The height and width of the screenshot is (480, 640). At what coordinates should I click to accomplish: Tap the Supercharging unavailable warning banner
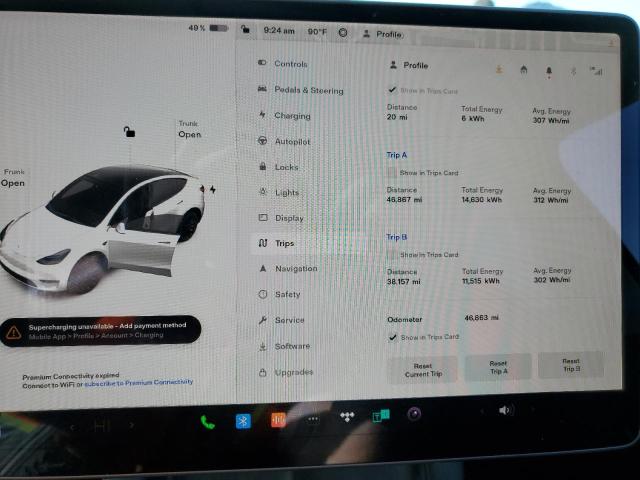click(x=101, y=331)
